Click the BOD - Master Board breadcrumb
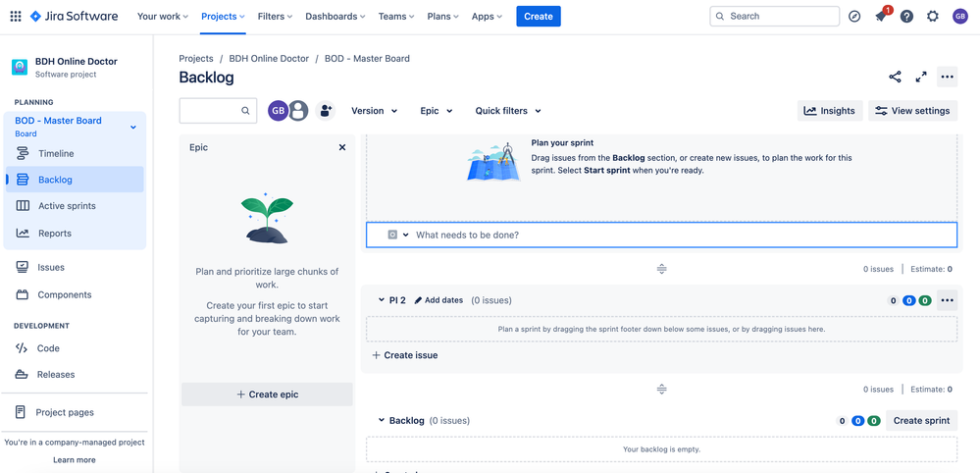Image resolution: width=980 pixels, height=473 pixels. pyautogui.click(x=367, y=58)
